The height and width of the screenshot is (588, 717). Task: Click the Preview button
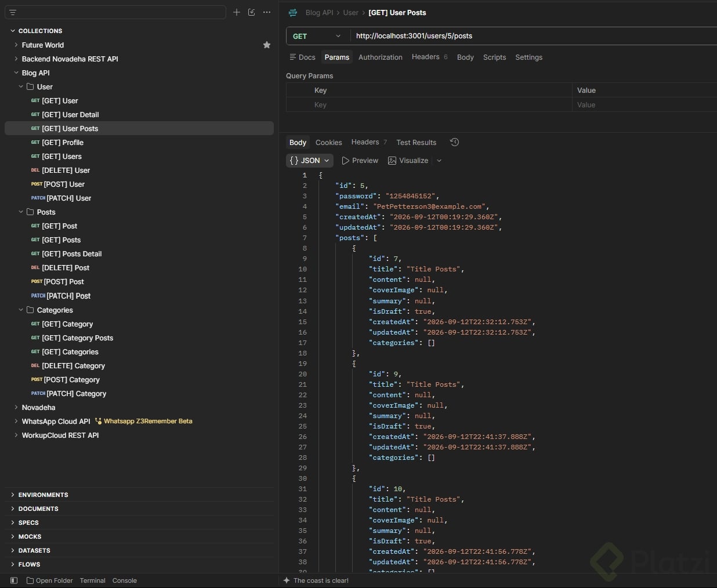360,161
